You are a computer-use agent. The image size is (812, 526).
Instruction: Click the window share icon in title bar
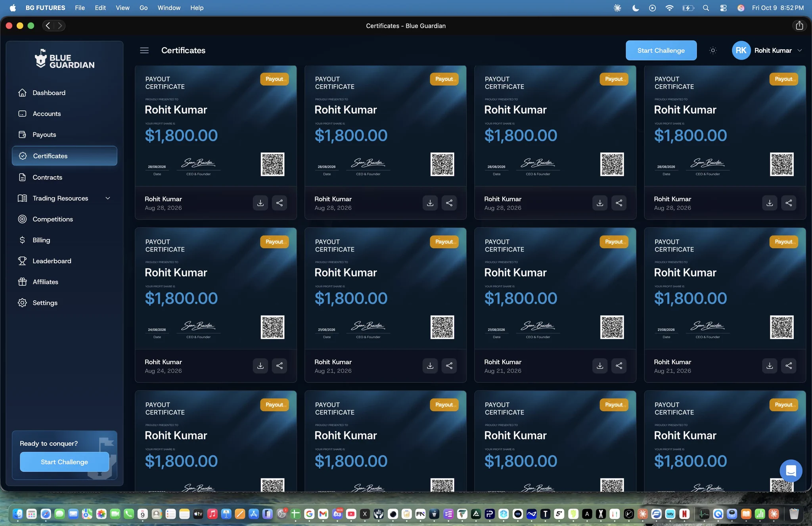click(x=799, y=26)
